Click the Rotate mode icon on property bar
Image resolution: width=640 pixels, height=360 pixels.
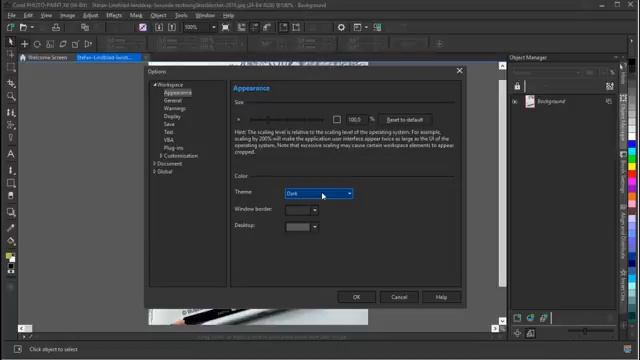pos(37,44)
